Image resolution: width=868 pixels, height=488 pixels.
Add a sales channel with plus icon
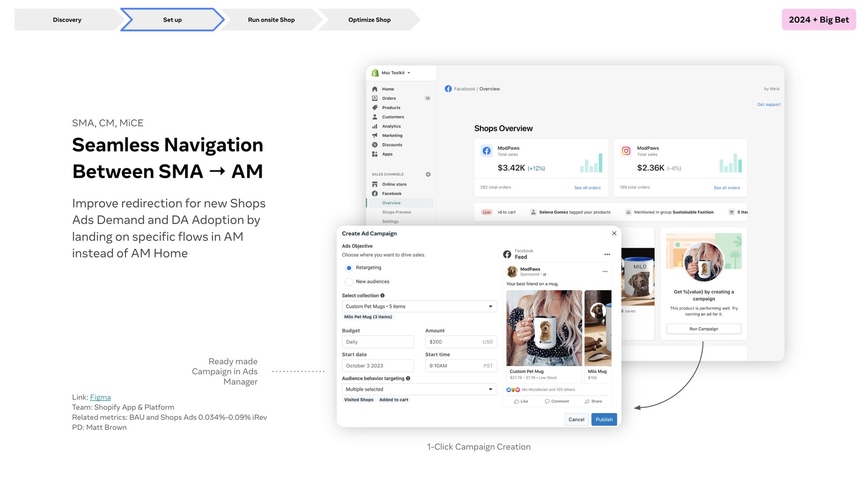pos(428,174)
